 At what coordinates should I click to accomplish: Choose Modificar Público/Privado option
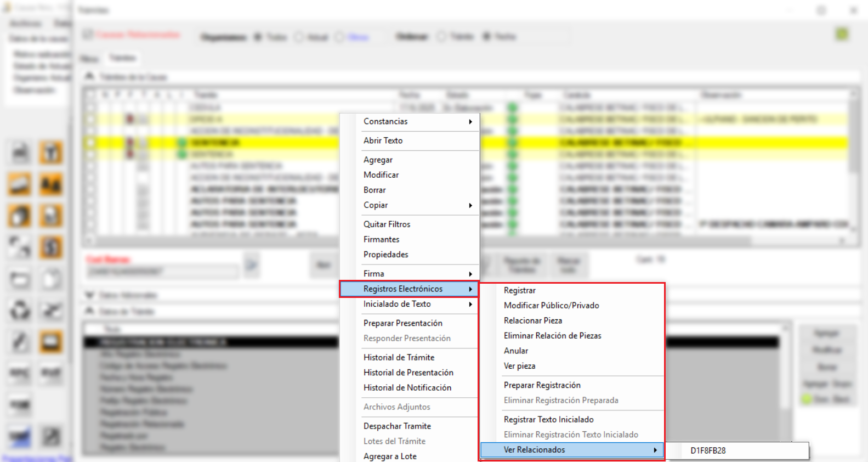pyautogui.click(x=551, y=306)
